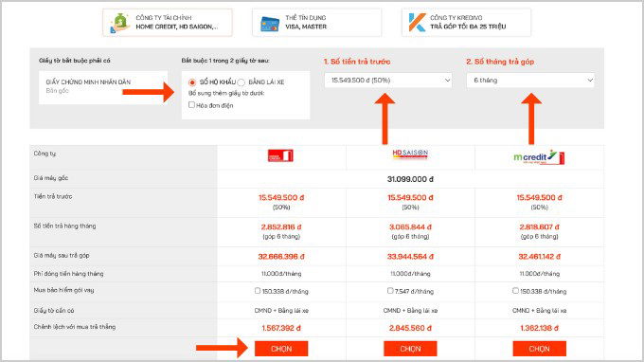
Task: Click the Bắt buộc 1 trong 2 giấy tờ heading
Action: pyautogui.click(x=225, y=61)
